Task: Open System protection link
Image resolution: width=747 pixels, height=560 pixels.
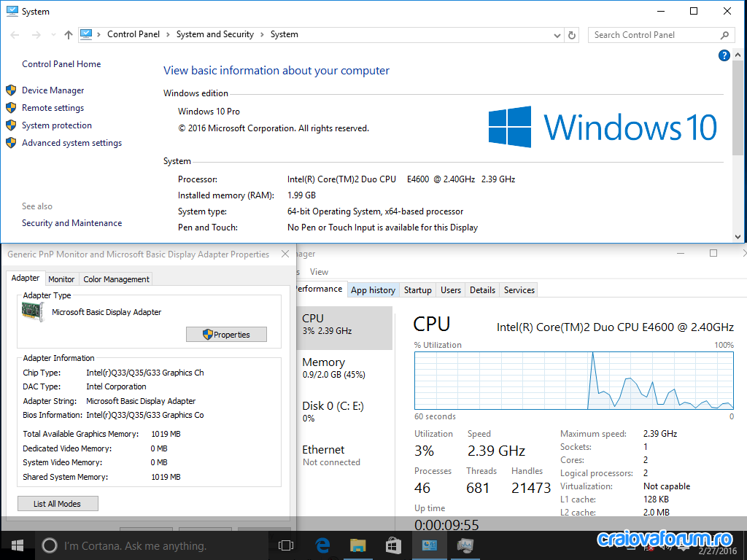Action: [x=57, y=125]
